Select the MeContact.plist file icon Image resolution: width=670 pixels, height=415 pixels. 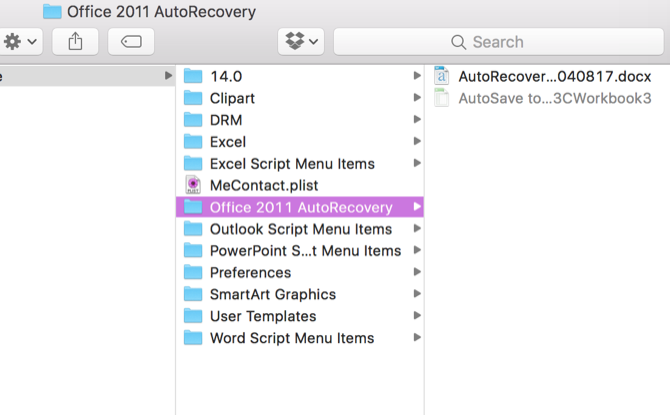194,185
